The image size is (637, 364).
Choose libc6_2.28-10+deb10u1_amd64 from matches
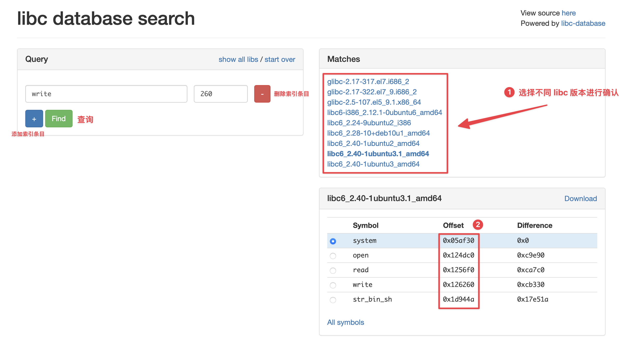(378, 133)
